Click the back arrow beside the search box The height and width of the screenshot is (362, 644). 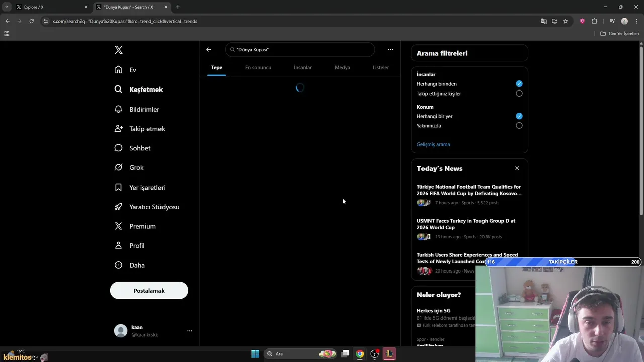click(209, 49)
